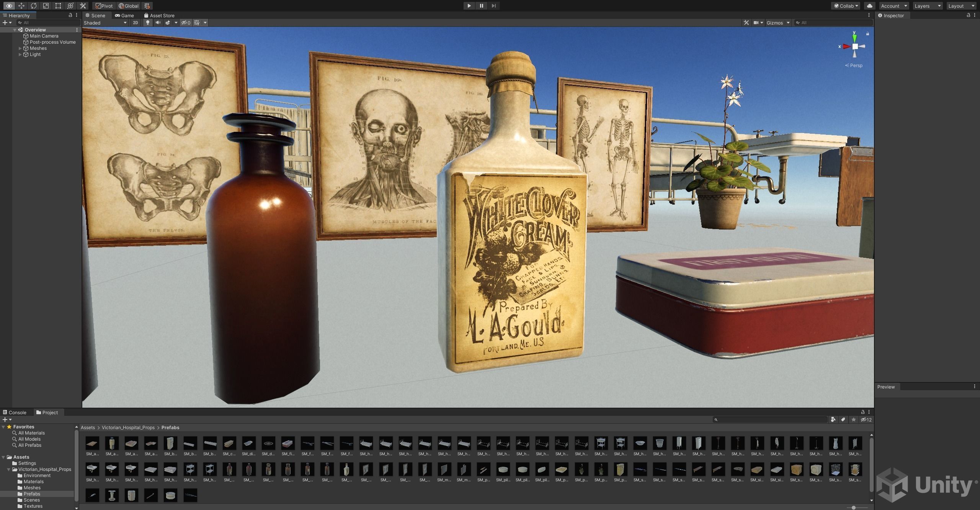Toggle Pivot handle position
The image size is (980, 510).
tap(105, 6)
